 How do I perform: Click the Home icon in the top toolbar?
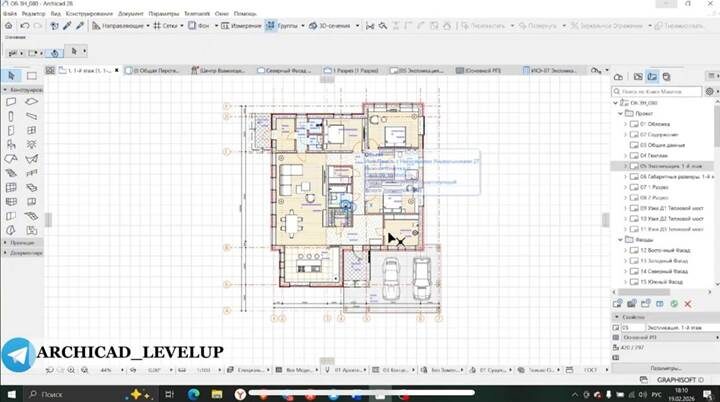click(9, 26)
